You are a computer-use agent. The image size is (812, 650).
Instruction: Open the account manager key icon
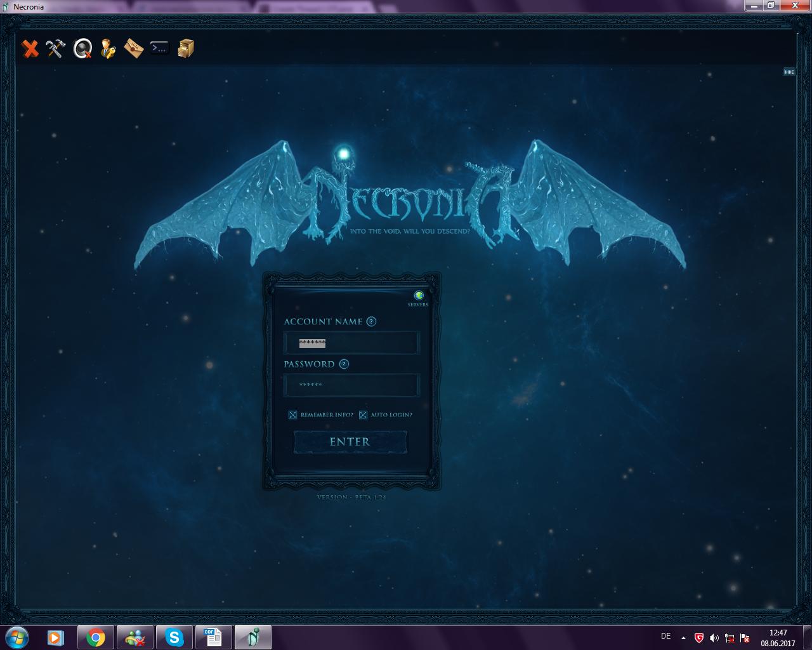tap(108, 48)
